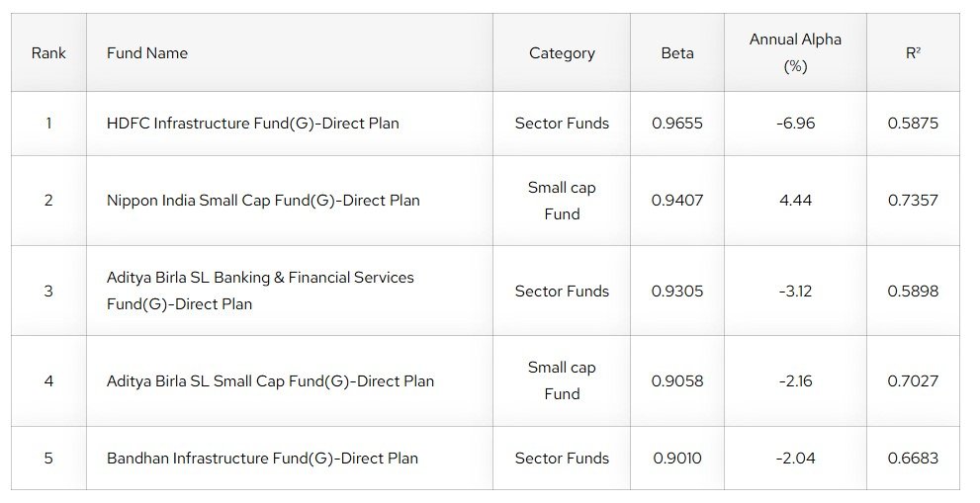Select beta value 0.9010

tap(677, 459)
